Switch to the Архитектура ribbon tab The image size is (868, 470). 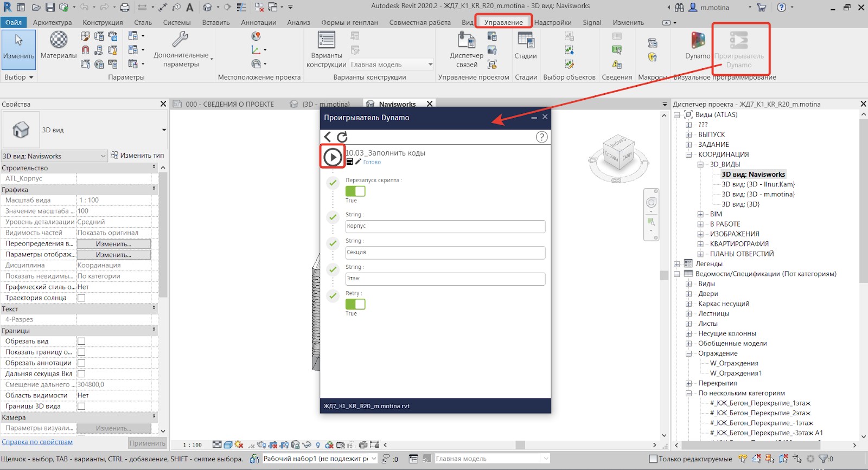[x=52, y=22]
